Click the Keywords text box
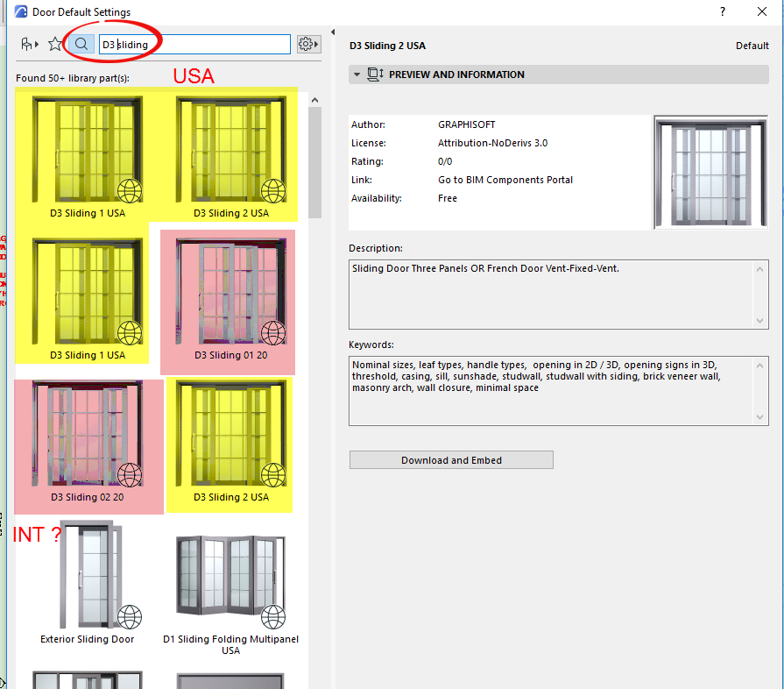This screenshot has height=689, width=784. [x=559, y=391]
